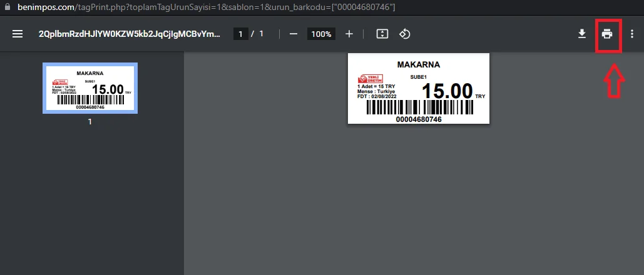The width and height of the screenshot is (644, 275).
Task: Click the '1 Adet = 15 TRY' text
Action: pos(376,87)
